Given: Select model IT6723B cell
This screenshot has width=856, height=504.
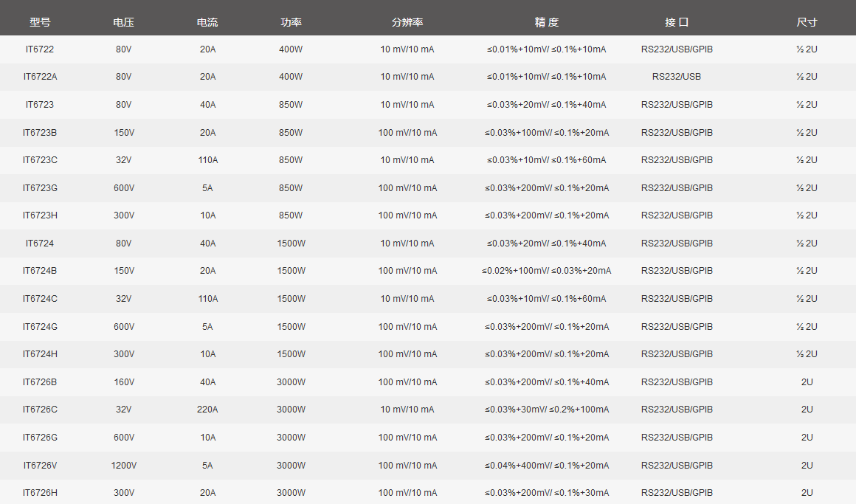Looking at the screenshot, I should pos(40,133).
